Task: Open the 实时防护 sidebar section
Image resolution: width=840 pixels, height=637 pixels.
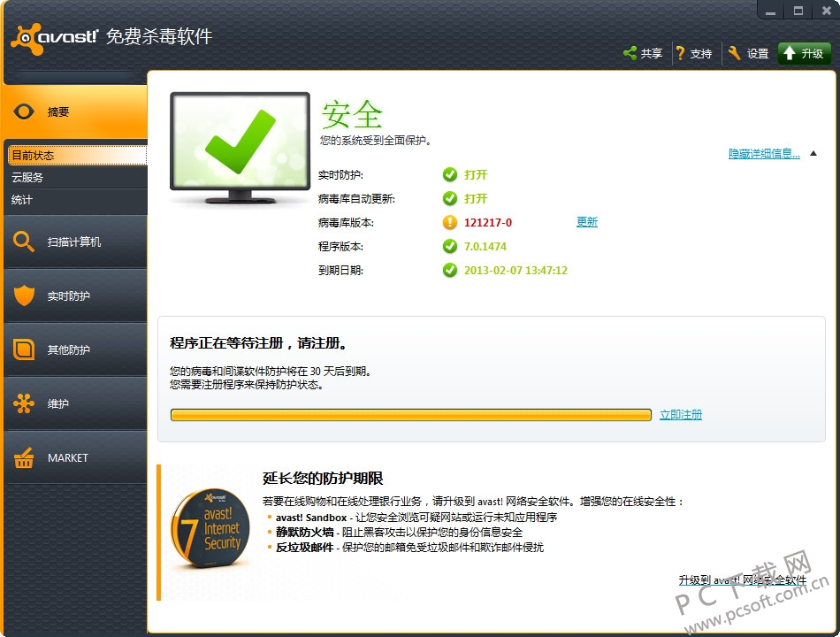Action: pyautogui.click(x=75, y=295)
